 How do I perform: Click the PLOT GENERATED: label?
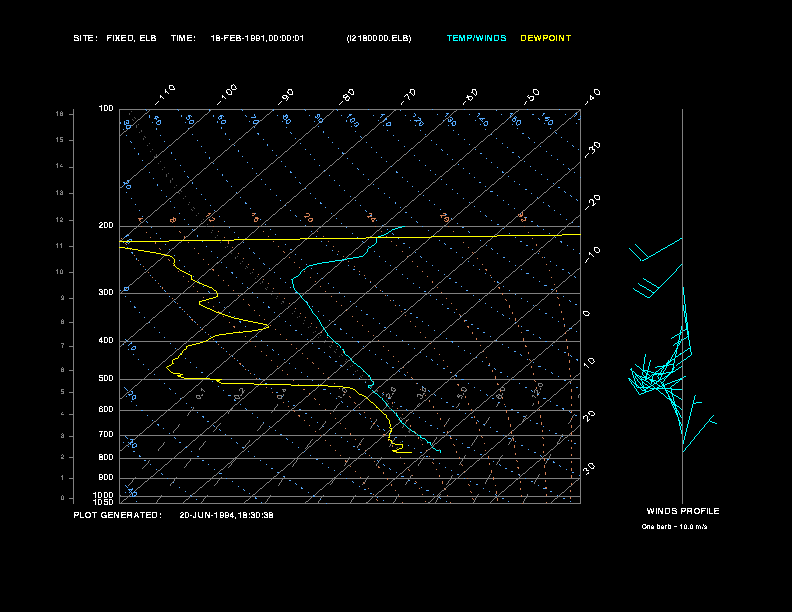pos(118,515)
